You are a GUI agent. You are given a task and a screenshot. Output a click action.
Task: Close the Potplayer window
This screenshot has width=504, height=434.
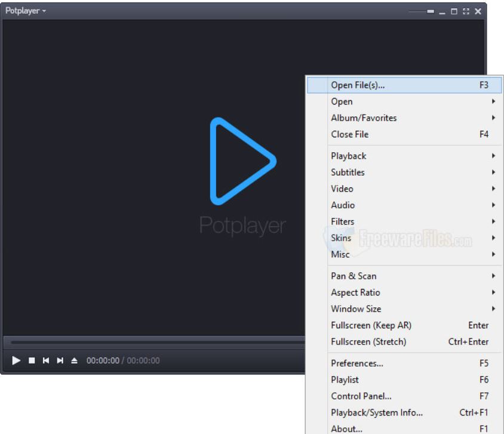click(x=478, y=11)
